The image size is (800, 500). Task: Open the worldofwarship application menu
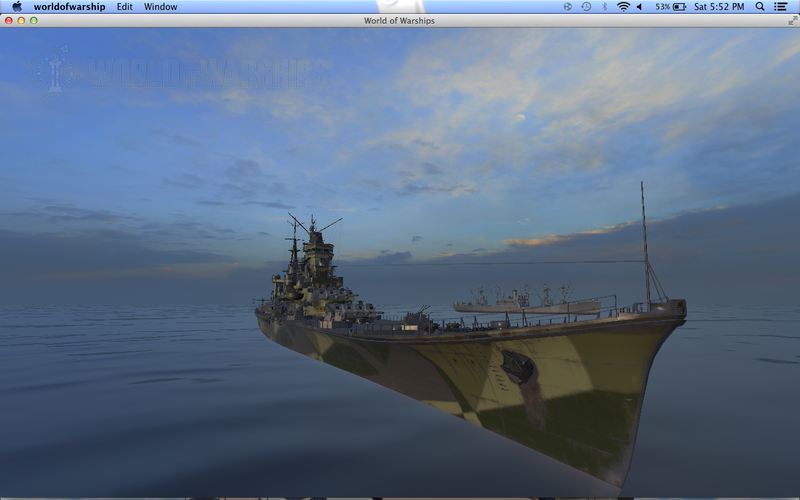[x=69, y=7]
